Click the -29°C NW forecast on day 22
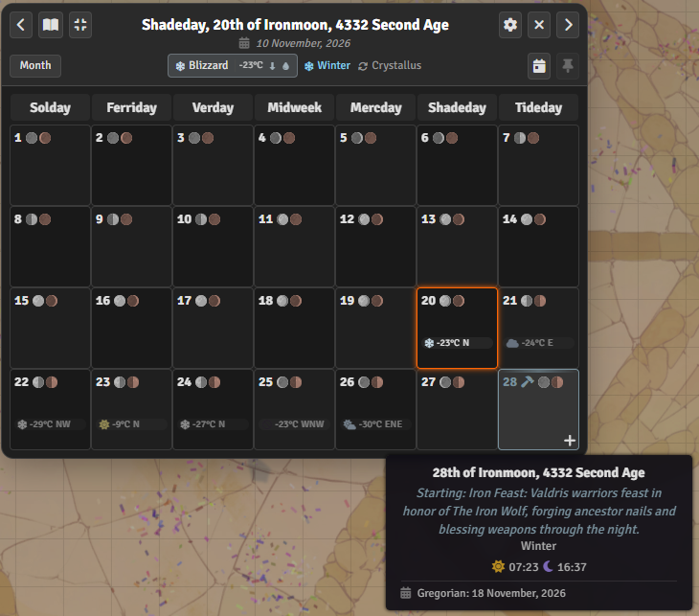The height and width of the screenshot is (616, 699). pos(50,424)
